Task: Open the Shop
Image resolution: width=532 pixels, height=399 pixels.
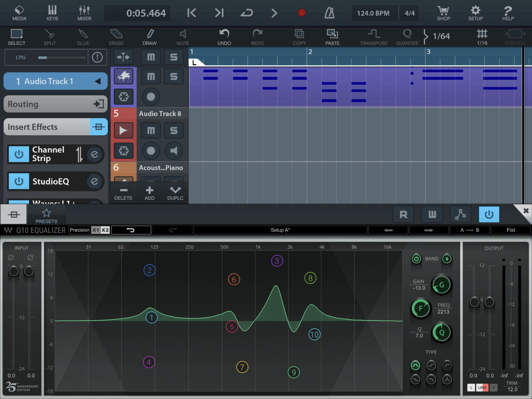Action: [443, 13]
